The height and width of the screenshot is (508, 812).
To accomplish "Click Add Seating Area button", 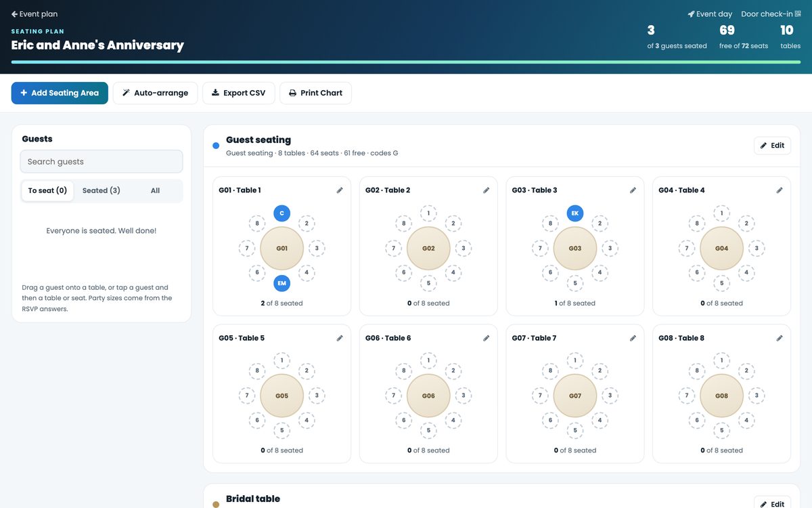I will pos(60,93).
